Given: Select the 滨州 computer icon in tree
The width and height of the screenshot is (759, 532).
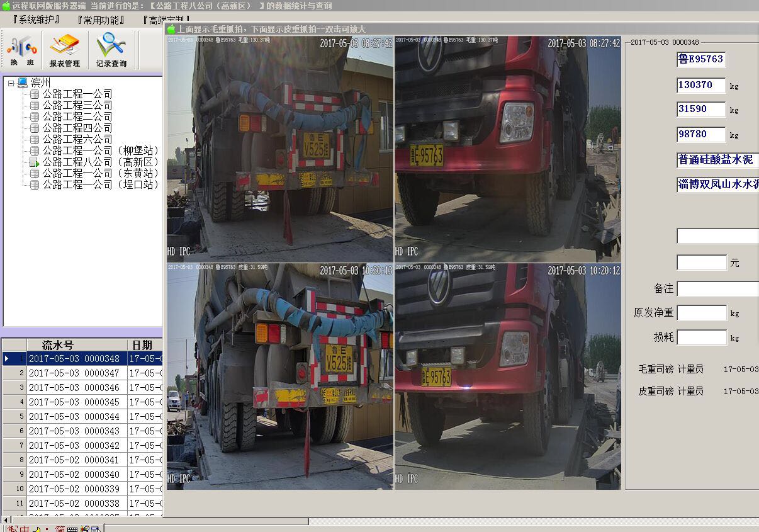Looking at the screenshot, I should click(23, 82).
